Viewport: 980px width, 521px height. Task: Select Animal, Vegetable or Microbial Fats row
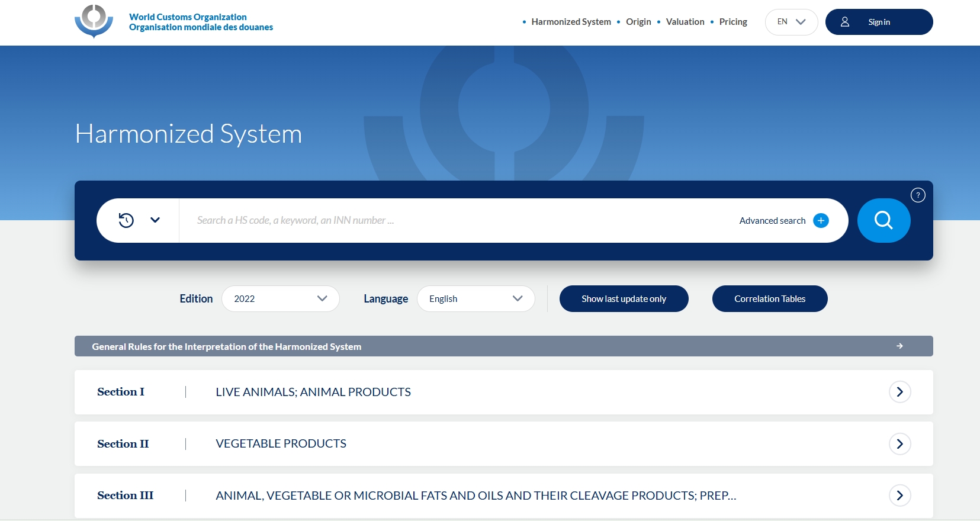tap(503, 496)
